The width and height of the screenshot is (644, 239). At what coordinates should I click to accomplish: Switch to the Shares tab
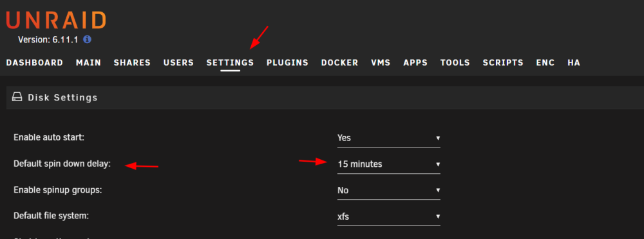[132, 63]
